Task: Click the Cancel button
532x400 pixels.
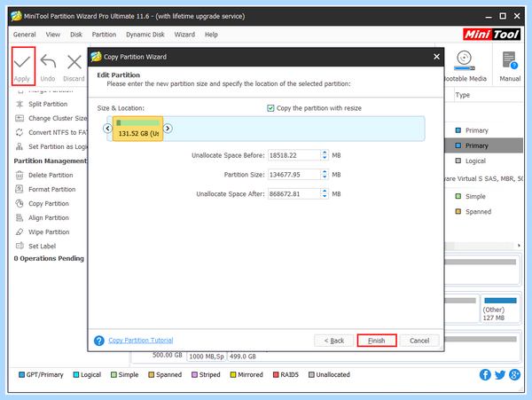Action: click(x=419, y=341)
